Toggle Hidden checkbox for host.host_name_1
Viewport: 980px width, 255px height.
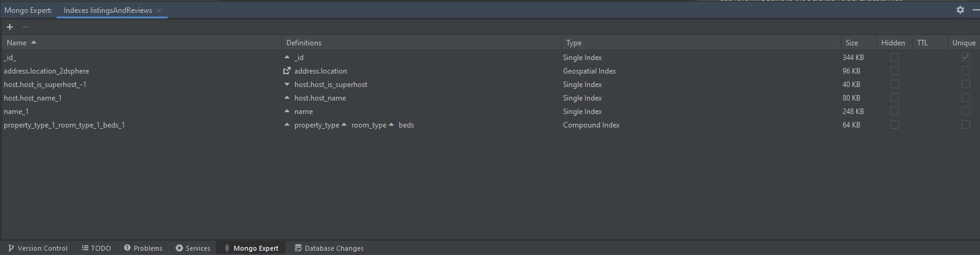tap(894, 98)
